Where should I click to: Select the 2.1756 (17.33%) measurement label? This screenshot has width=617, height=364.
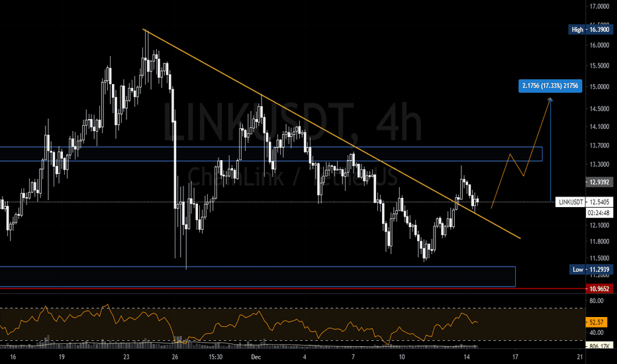550,86
